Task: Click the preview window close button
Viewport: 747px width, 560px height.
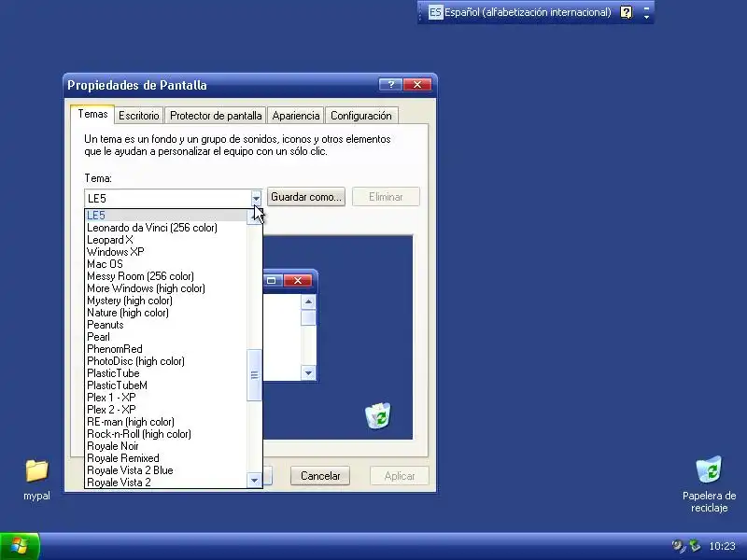Action: (298, 281)
